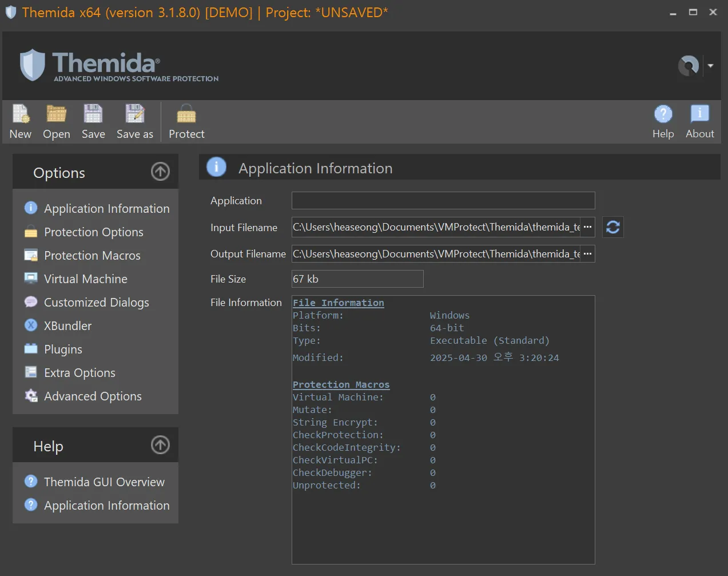Start protection with the Protect button
Viewport: 728px width, 576px height.
(186, 122)
